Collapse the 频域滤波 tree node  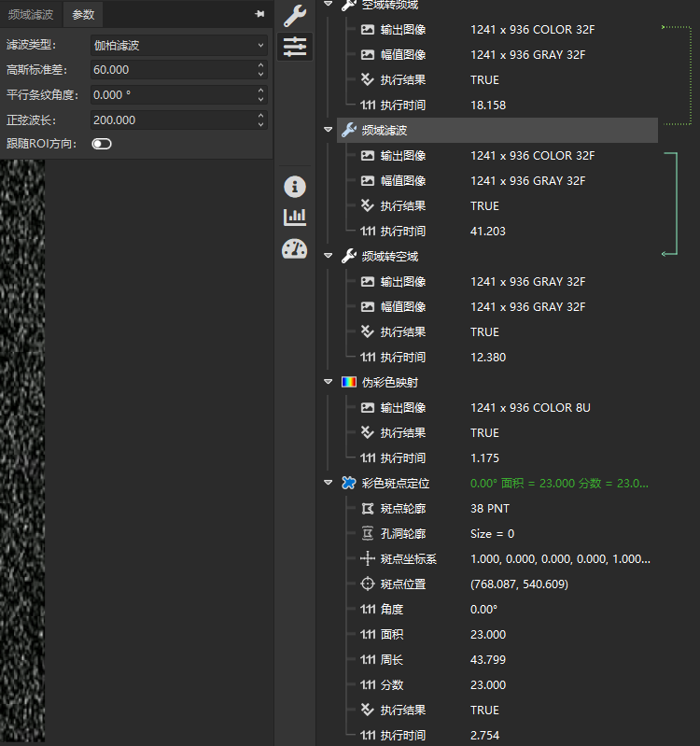tap(328, 130)
